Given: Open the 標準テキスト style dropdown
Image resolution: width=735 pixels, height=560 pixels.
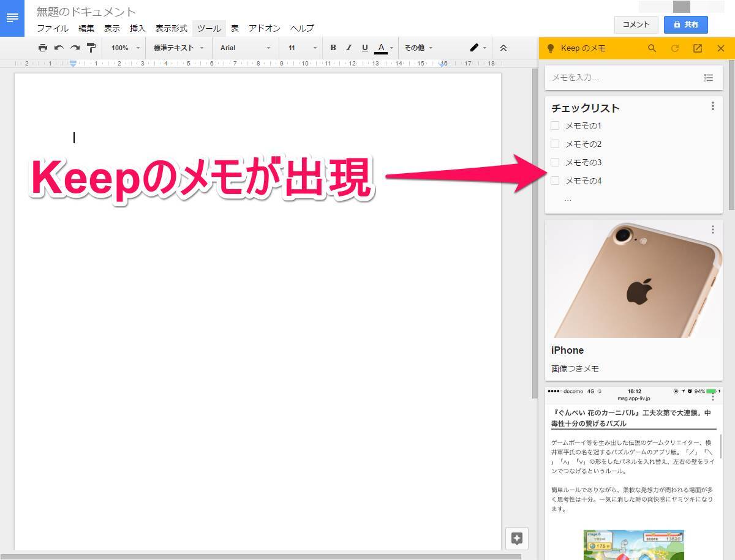Looking at the screenshot, I should pyautogui.click(x=178, y=48).
